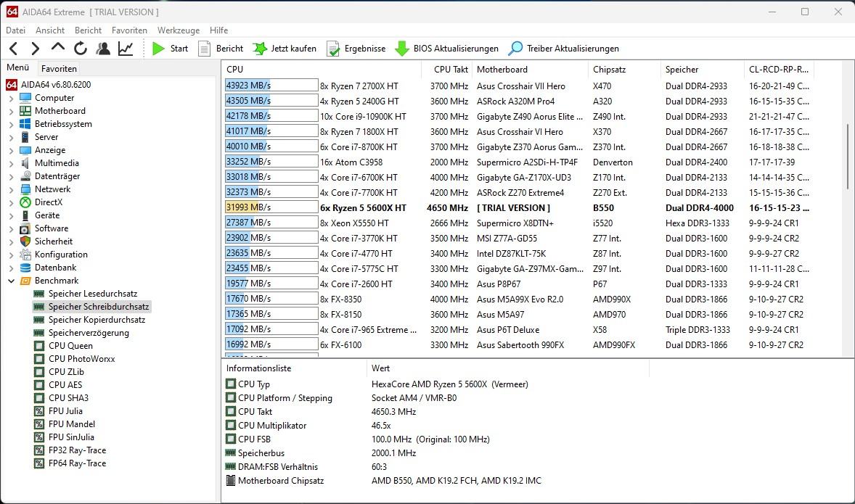855x504 pixels.
Task: Select the 16992 MB/s result bar
Action: pyautogui.click(x=271, y=345)
